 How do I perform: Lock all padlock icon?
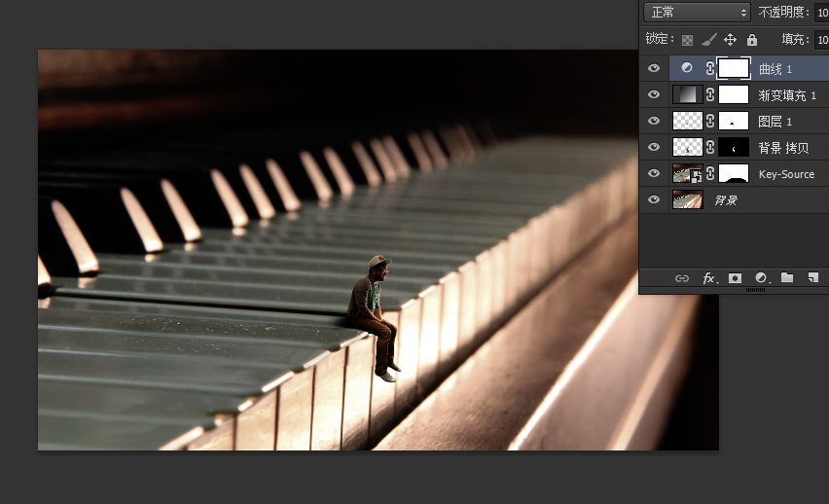click(752, 40)
